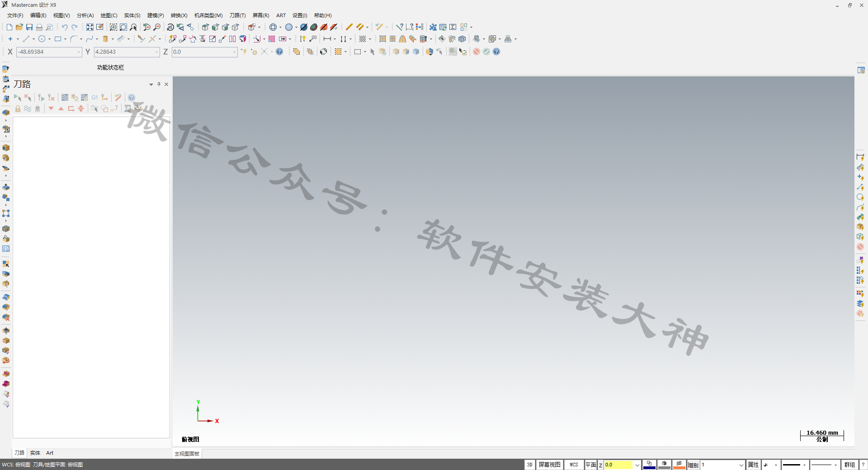Image resolution: width=868 pixels, height=470 pixels.
Task: Open the 刀路(T) menu
Action: (237, 15)
